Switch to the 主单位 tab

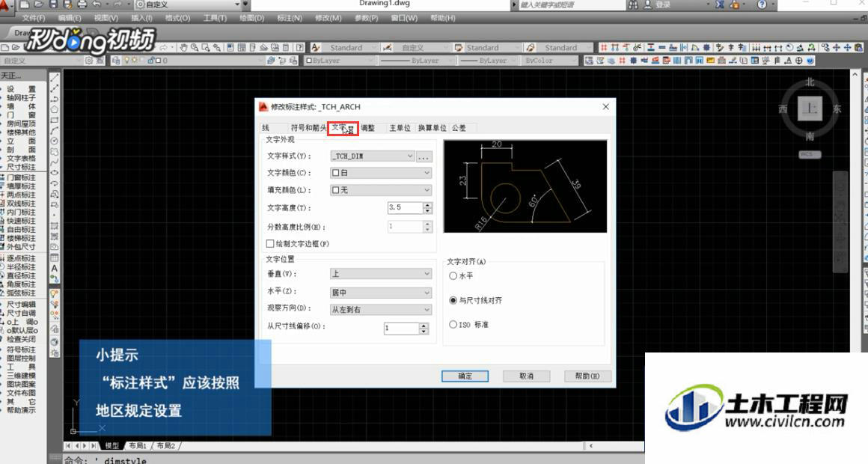(400, 128)
